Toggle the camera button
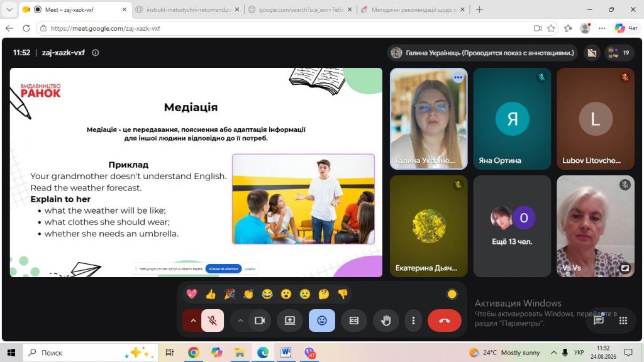Viewport: 644px width, 362px height. point(260,321)
